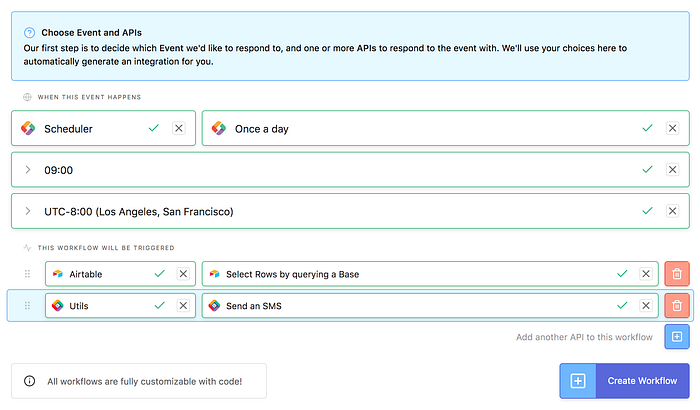
Task: Clear the Send an SMS action
Action: pos(645,306)
